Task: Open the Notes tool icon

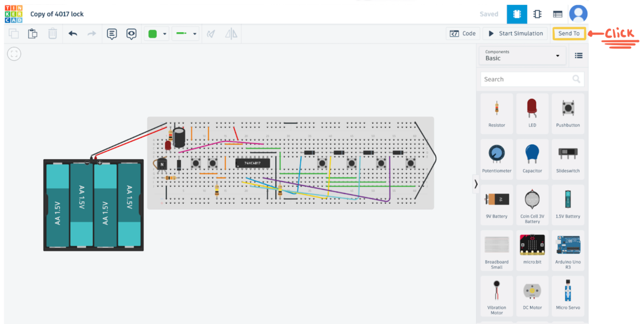Action: click(x=112, y=34)
